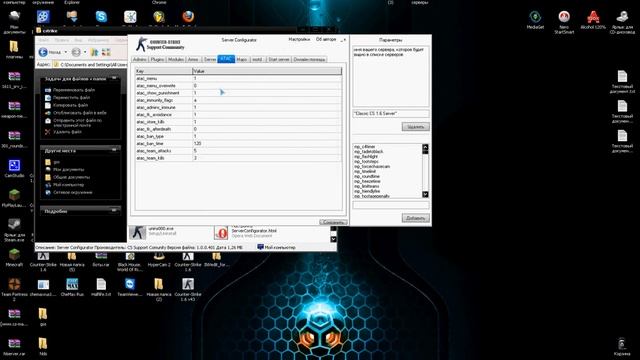Open the MediaGet desktop icon

tap(535, 20)
